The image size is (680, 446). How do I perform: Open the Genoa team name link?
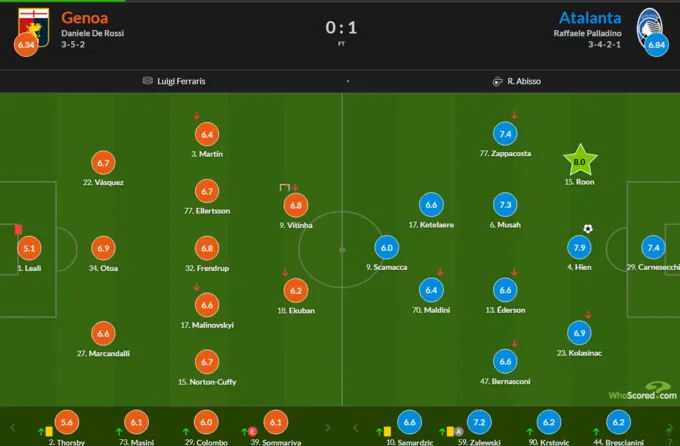[86, 17]
